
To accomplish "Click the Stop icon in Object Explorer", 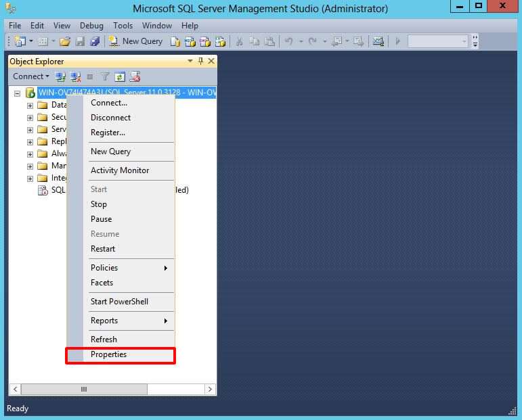I will coord(90,77).
